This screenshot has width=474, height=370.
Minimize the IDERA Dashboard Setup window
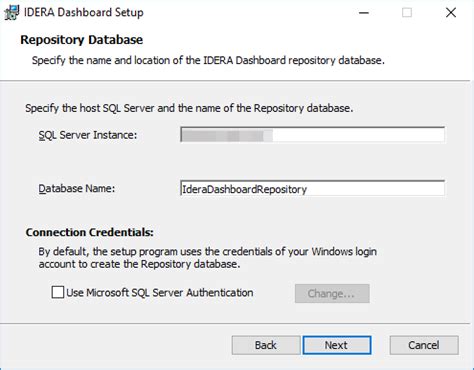[364, 13]
